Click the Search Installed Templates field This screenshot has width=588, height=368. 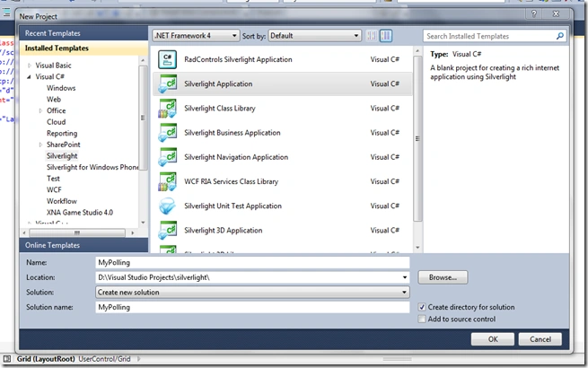click(x=489, y=36)
